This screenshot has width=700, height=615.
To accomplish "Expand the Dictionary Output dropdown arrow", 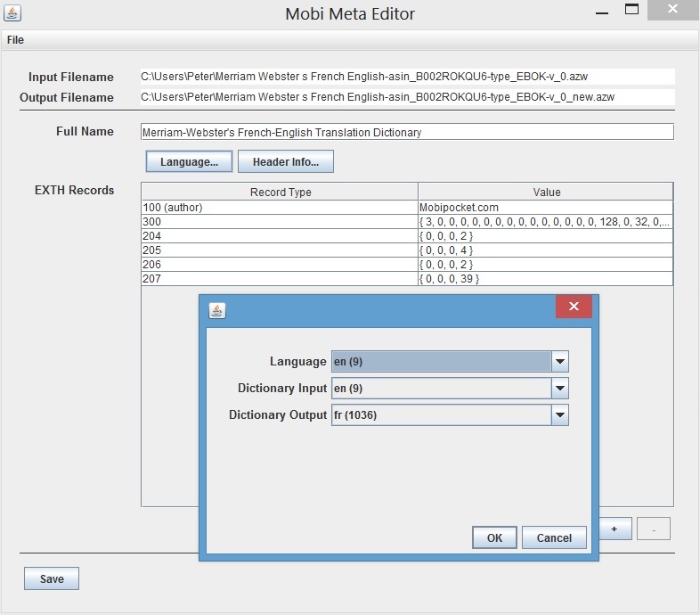I will click(x=560, y=414).
